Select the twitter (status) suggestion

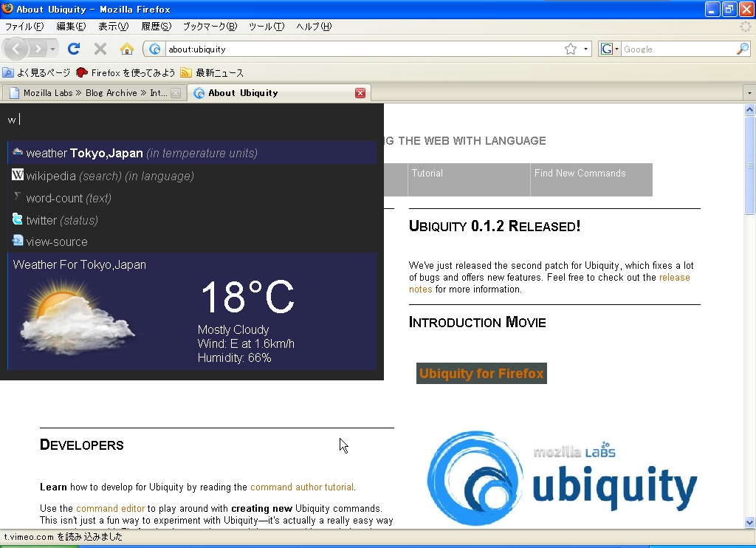pos(192,220)
